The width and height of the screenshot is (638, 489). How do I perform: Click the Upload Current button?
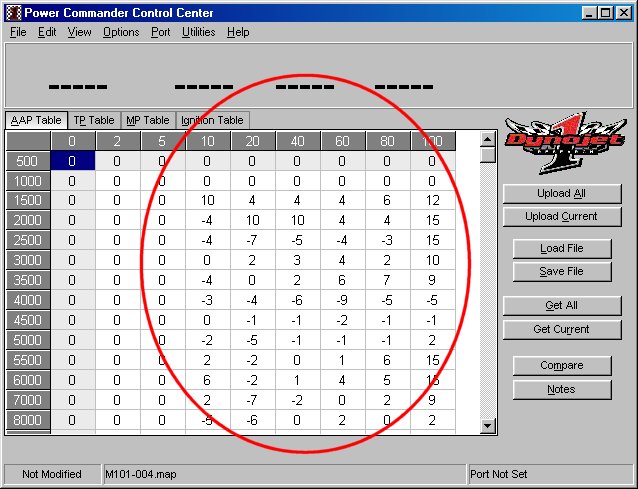(x=562, y=216)
